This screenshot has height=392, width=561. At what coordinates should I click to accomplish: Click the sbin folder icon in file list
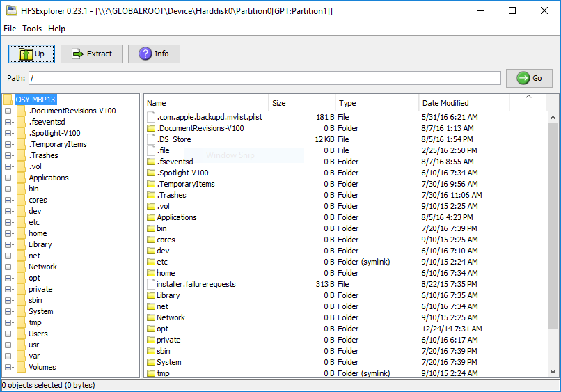point(151,351)
